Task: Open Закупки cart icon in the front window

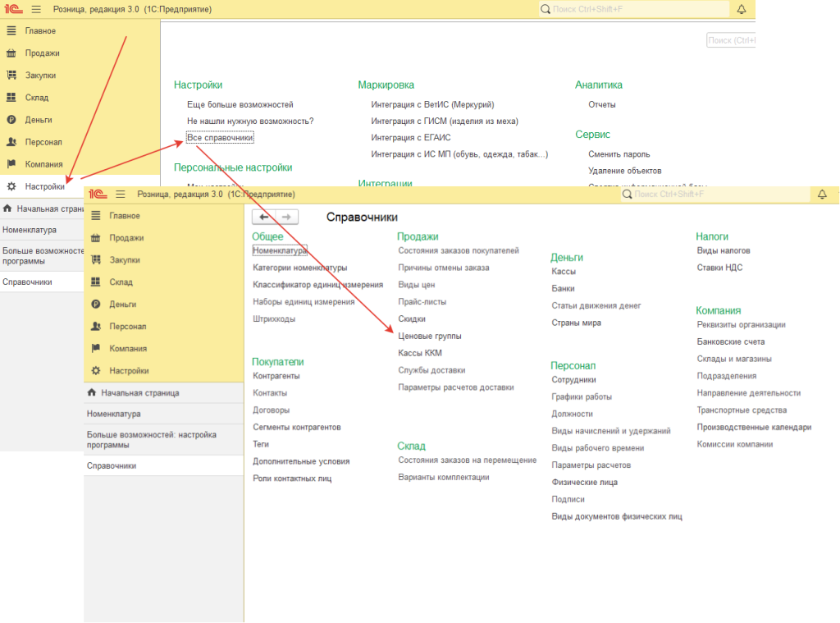Action: click(x=96, y=259)
